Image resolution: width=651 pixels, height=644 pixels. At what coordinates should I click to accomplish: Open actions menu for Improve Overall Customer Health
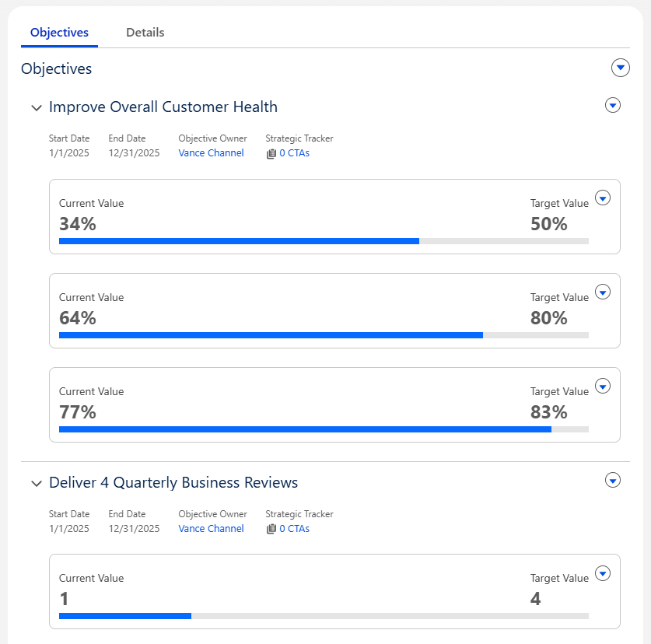613,105
